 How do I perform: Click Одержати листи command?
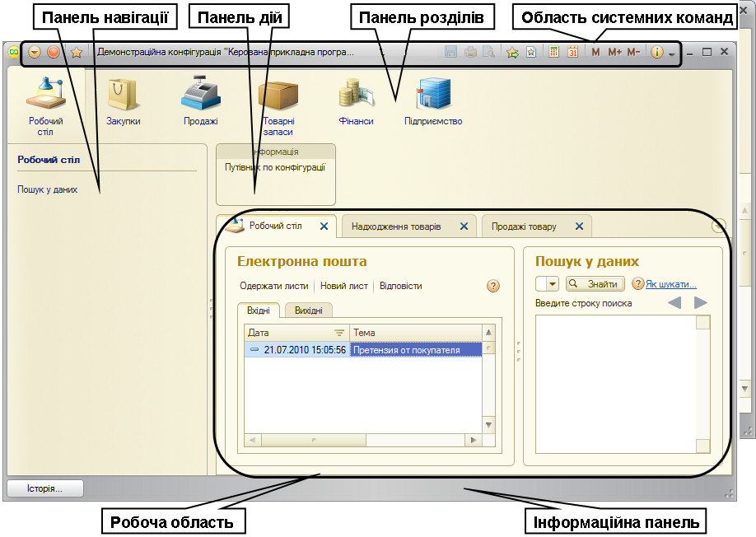point(274,286)
